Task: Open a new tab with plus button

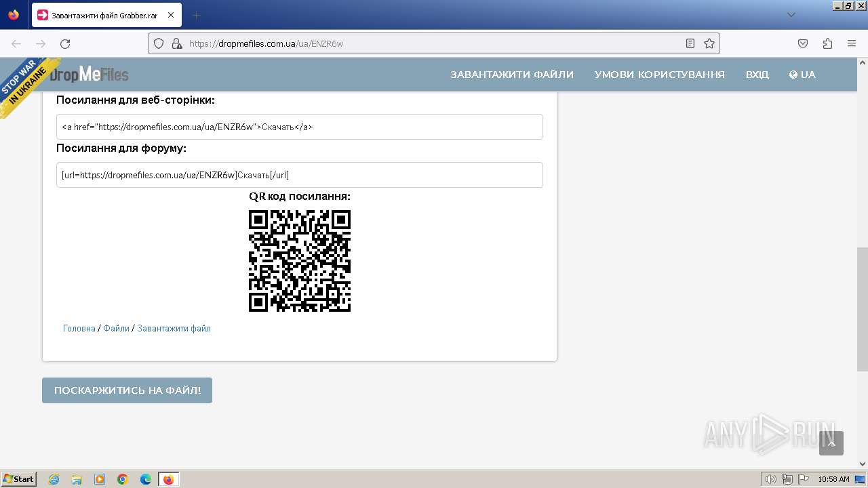Action: (x=197, y=15)
